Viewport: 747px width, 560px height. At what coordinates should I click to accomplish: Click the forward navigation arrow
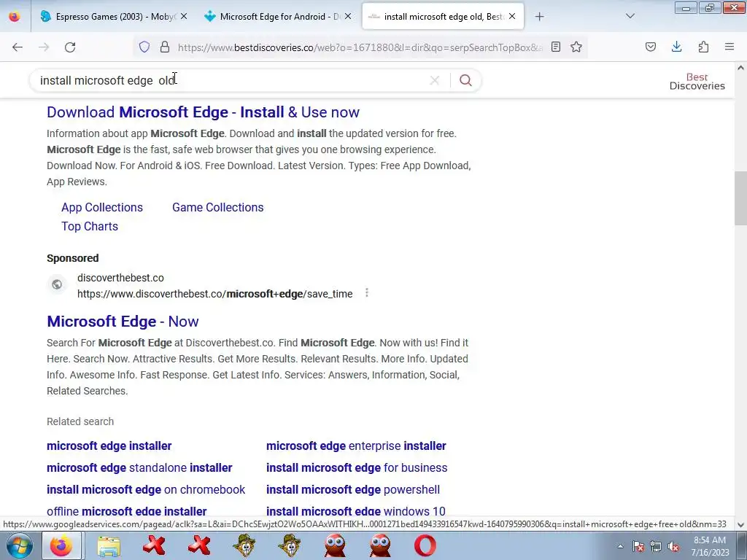tap(44, 47)
